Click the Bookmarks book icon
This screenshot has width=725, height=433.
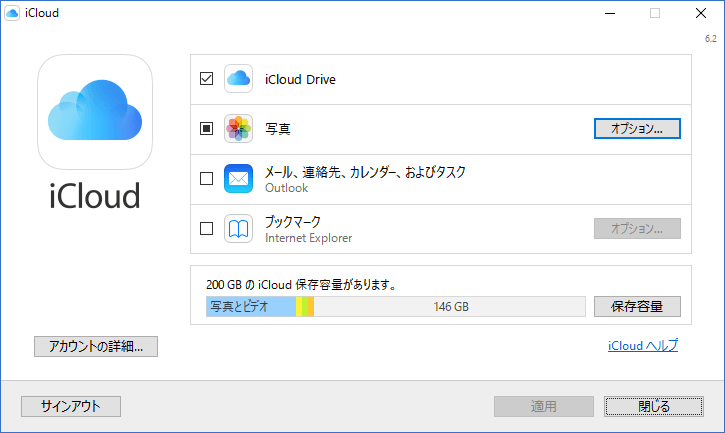coord(238,228)
